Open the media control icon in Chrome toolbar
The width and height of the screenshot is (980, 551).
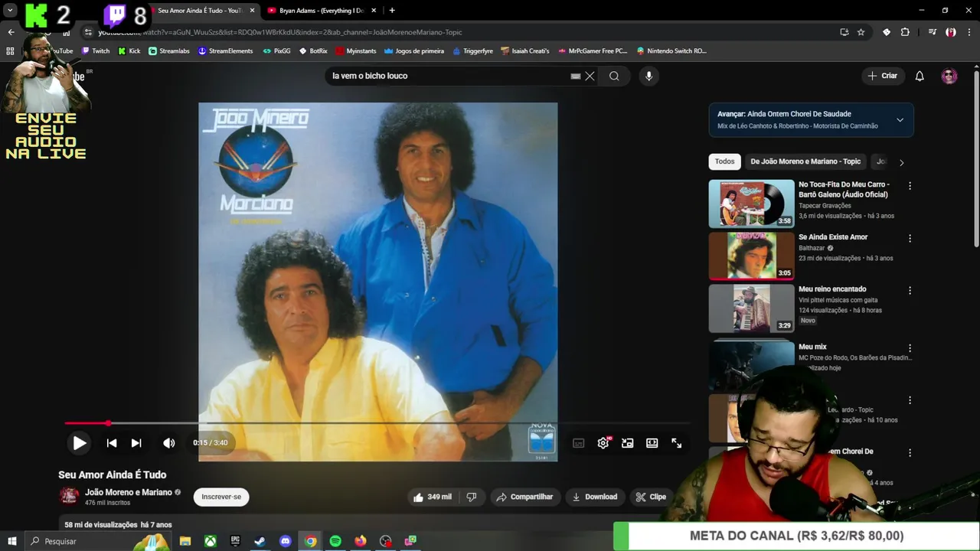pyautogui.click(x=932, y=32)
